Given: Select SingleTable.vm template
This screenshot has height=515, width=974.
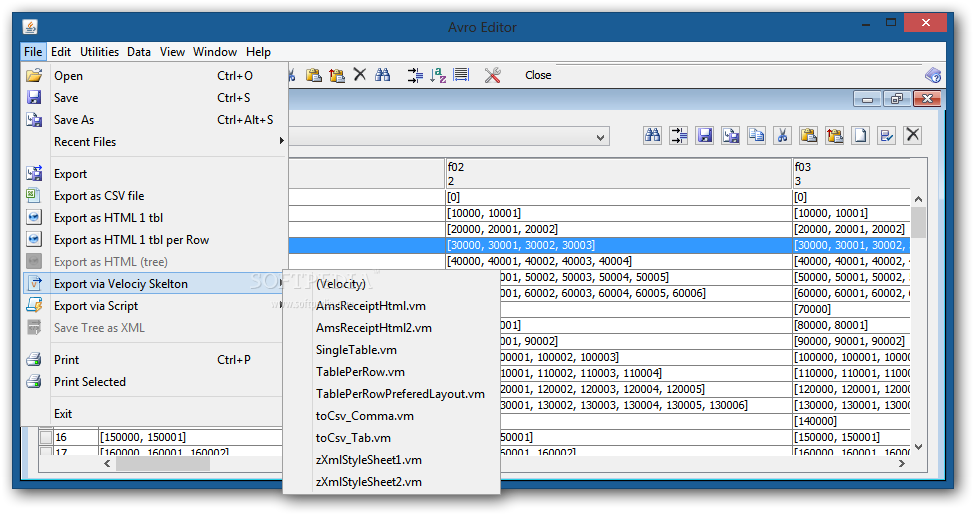Looking at the screenshot, I should point(391,350).
